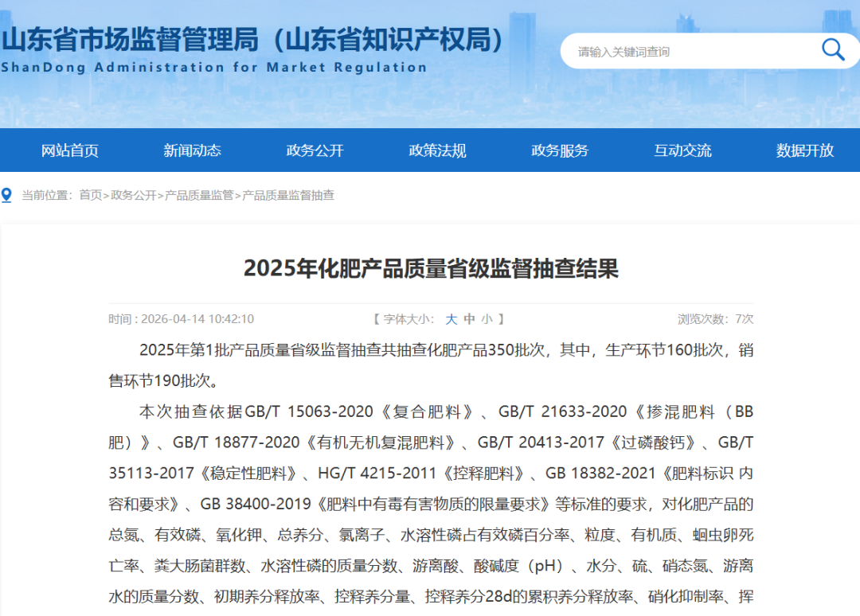Select 大 to enlarge article font size

(x=451, y=318)
